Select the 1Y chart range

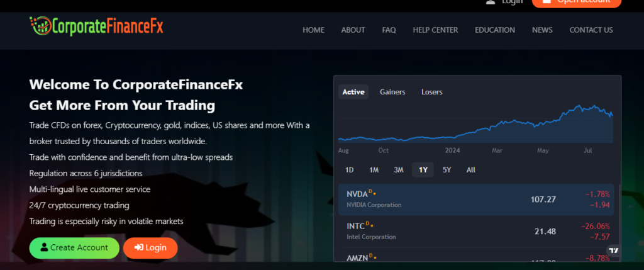[x=423, y=170]
